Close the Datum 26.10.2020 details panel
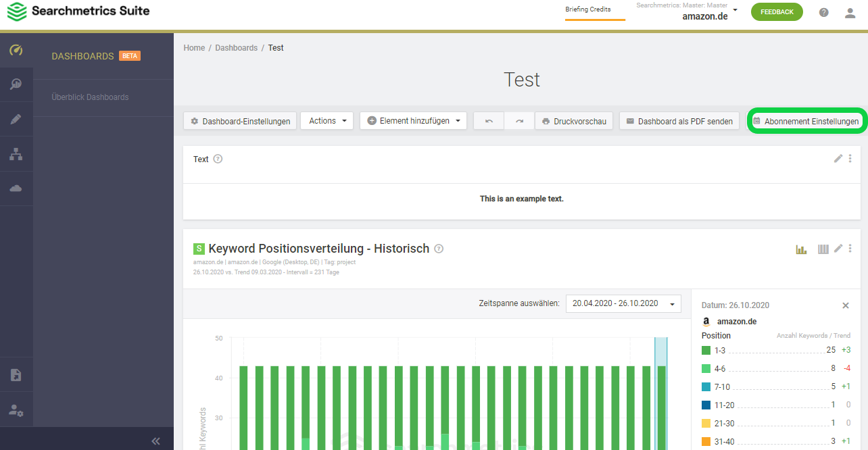 (x=845, y=305)
